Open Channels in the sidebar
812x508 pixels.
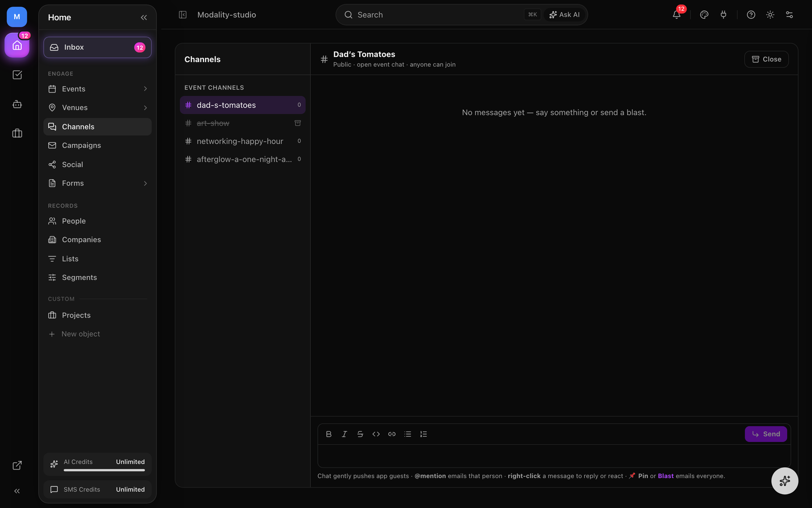tap(97, 126)
